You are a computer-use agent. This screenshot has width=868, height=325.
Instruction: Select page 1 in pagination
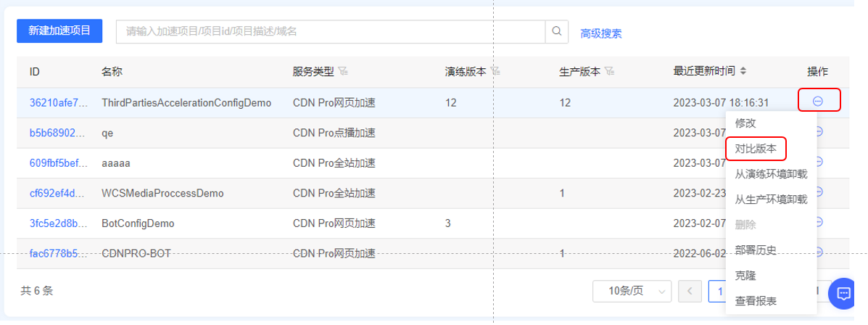point(717,291)
